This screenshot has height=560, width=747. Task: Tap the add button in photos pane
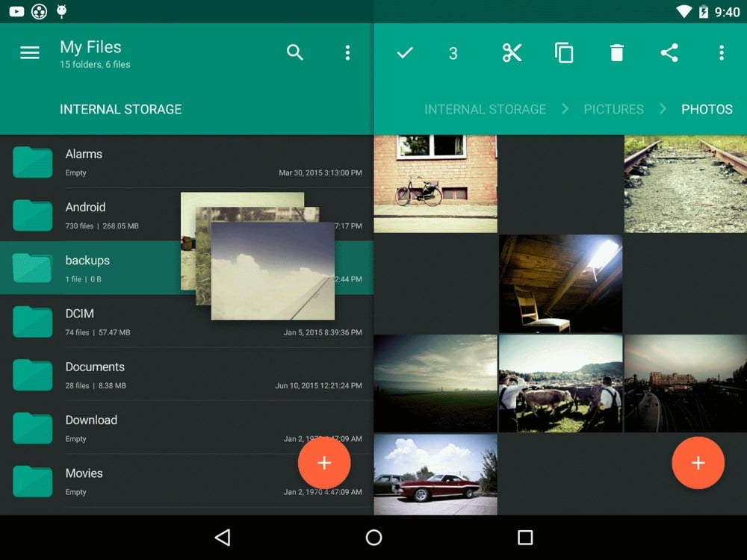click(x=698, y=463)
